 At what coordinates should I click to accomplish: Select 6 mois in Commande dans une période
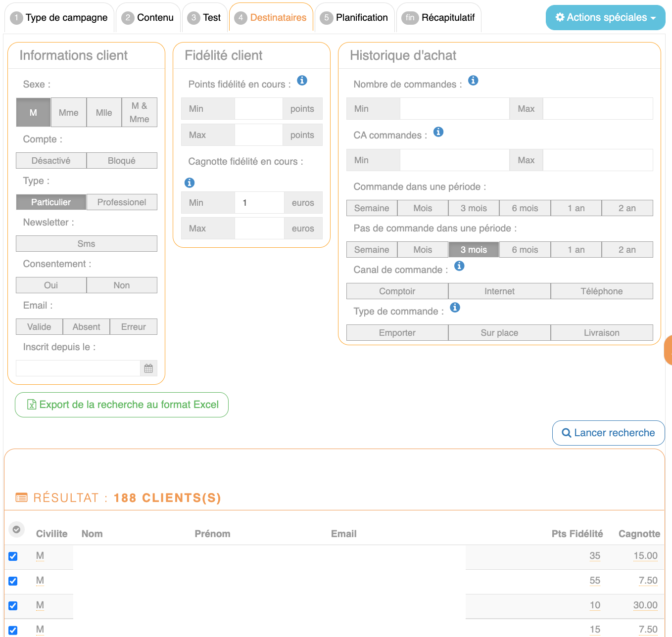(525, 208)
